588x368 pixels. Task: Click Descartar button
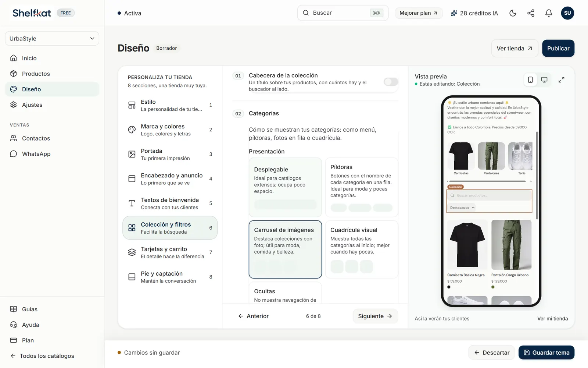(492, 353)
